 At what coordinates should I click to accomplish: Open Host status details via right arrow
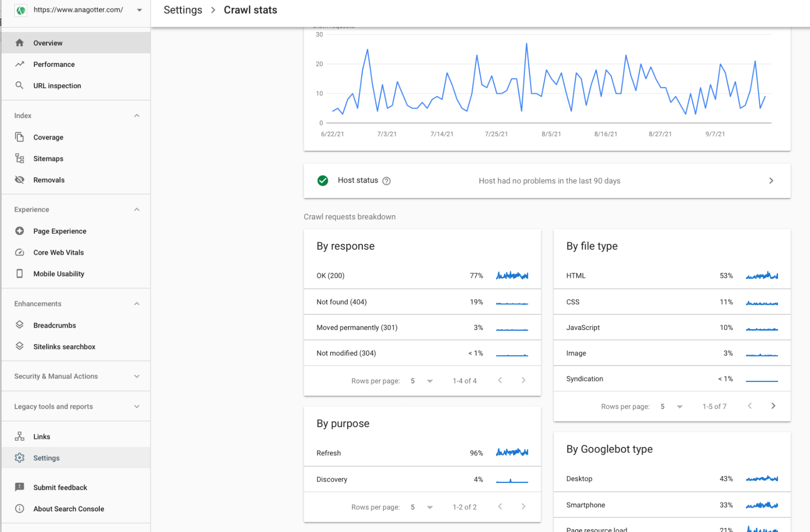pyautogui.click(x=771, y=181)
